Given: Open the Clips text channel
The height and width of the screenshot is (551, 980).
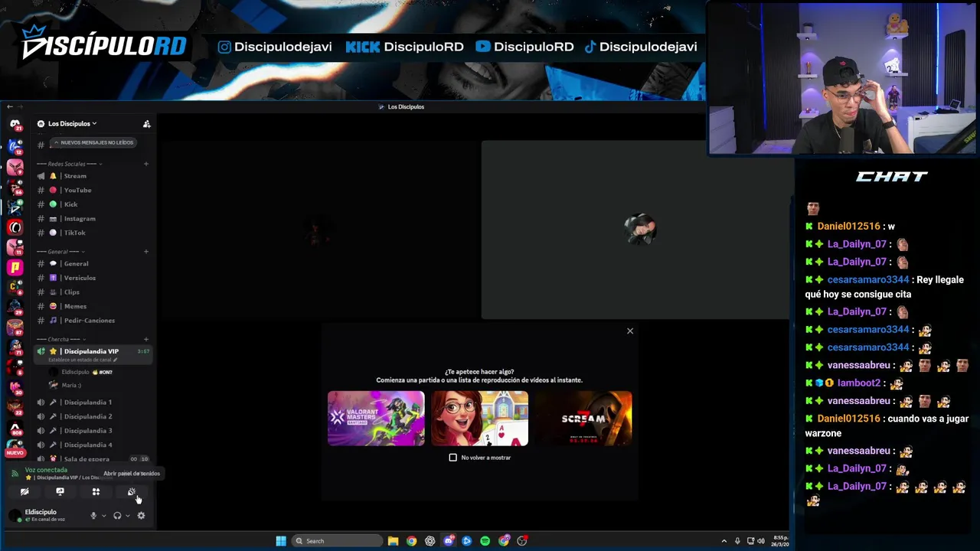Looking at the screenshot, I should [x=93, y=292].
